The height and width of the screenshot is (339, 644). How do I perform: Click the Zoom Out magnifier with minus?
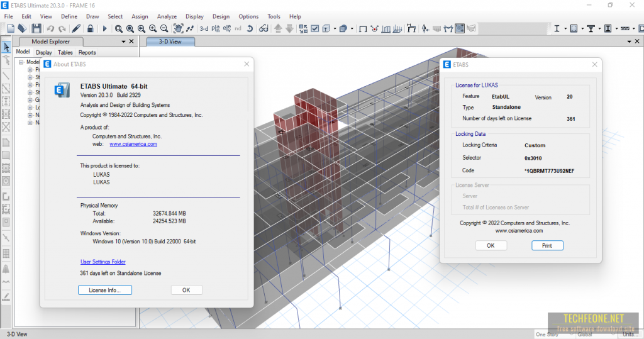(164, 28)
